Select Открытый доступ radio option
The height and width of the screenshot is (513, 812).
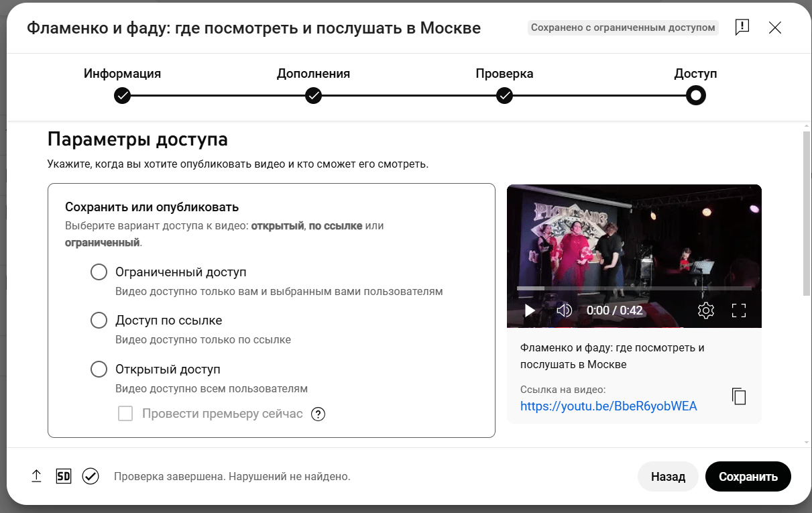click(x=99, y=369)
